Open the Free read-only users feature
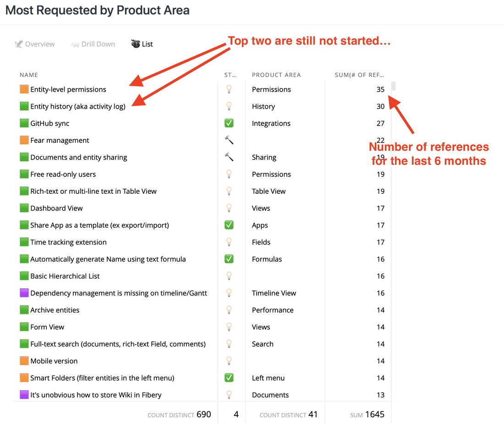504x432 pixels. click(x=62, y=174)
